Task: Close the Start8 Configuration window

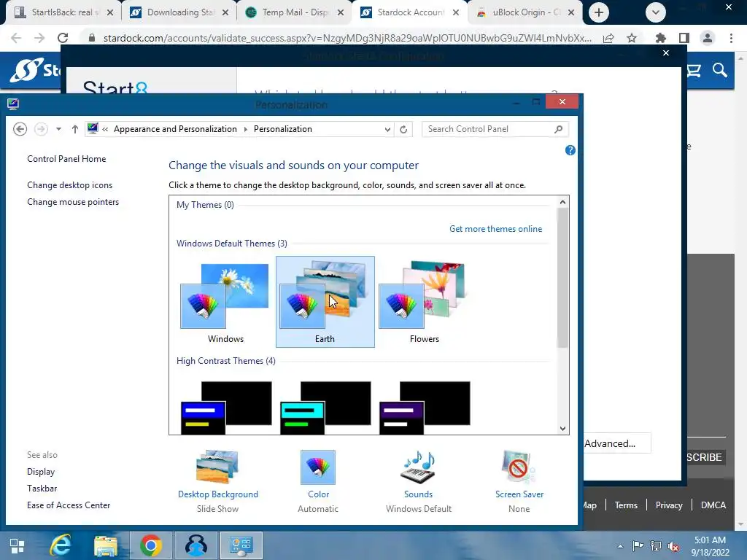Action: click(x=666, y=52)
